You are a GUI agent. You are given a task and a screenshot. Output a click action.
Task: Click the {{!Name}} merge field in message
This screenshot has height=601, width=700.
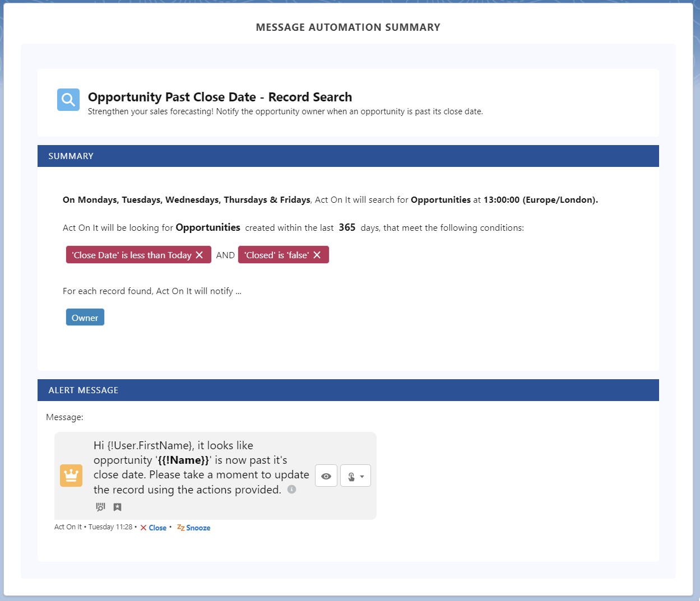pyautogui.click(x=183, y=460)
